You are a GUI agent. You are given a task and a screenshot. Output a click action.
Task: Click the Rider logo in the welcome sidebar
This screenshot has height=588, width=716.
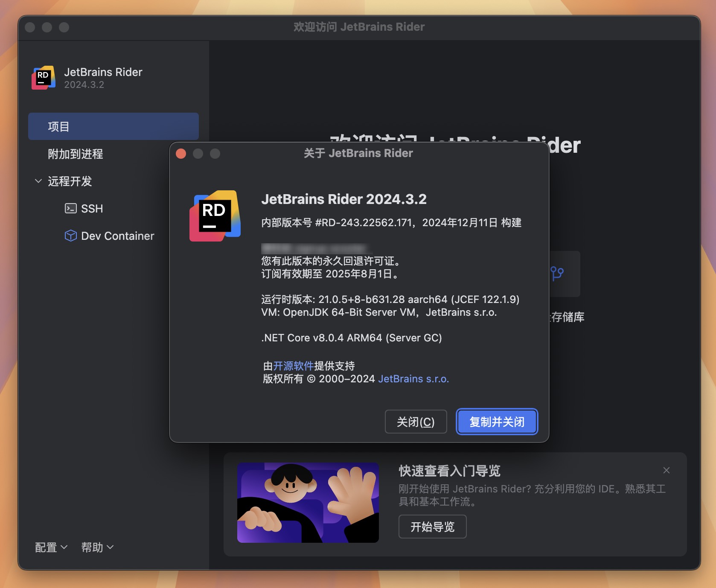[44, 78]
